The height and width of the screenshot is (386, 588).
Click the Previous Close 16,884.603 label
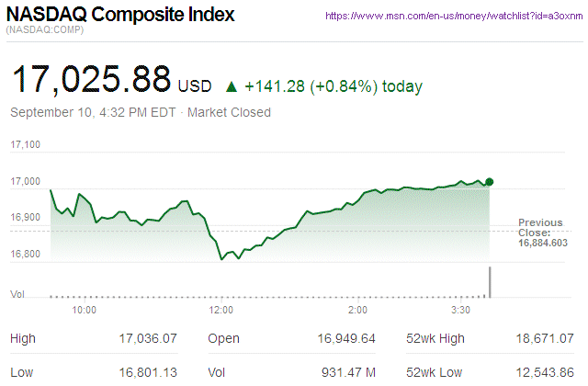point(541,233)
